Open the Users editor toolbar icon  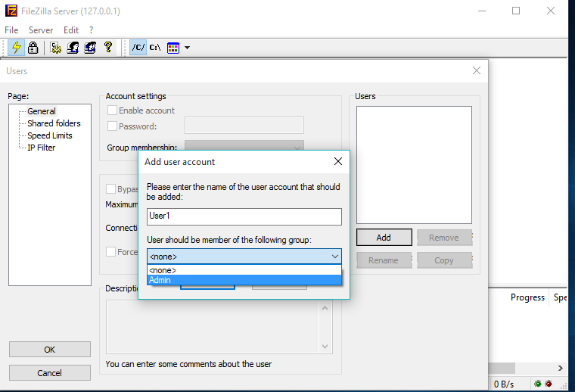pyautogui.click(x=73, y=47)
